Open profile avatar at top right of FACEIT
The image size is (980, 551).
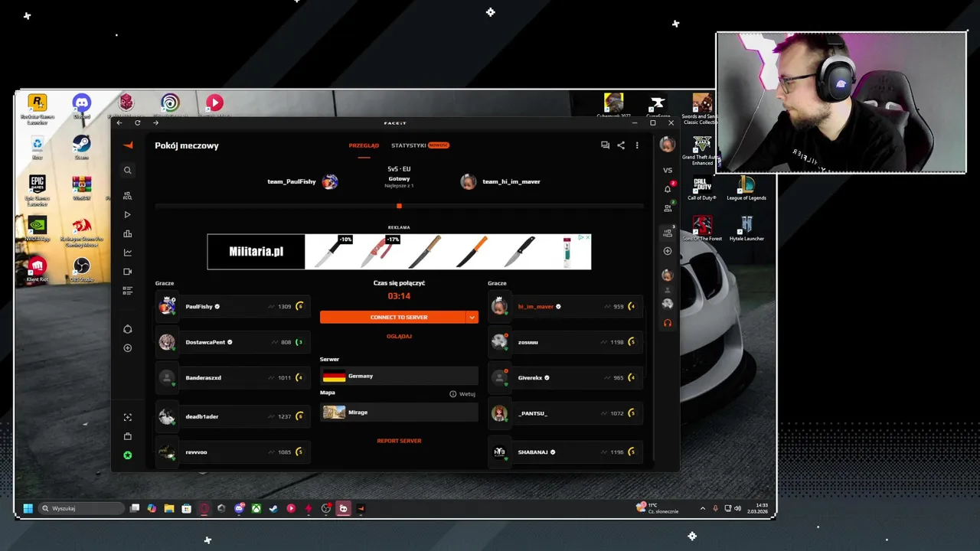(x=668, y=145)
